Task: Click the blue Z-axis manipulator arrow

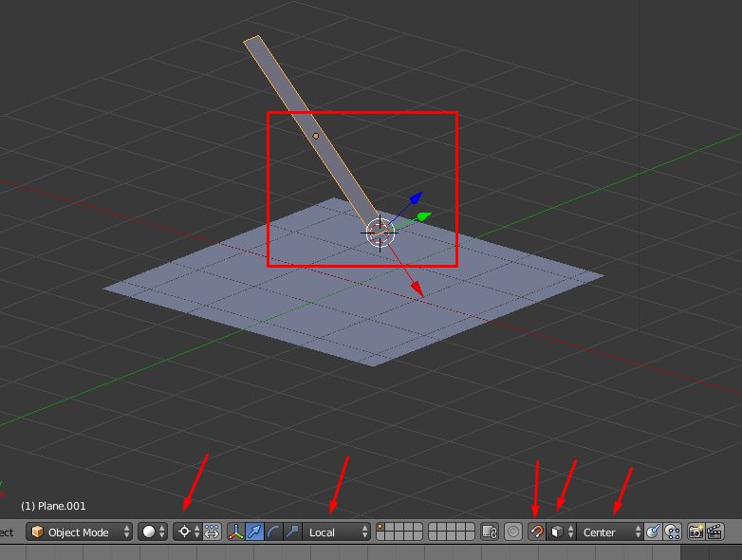Action: point(415,198)
